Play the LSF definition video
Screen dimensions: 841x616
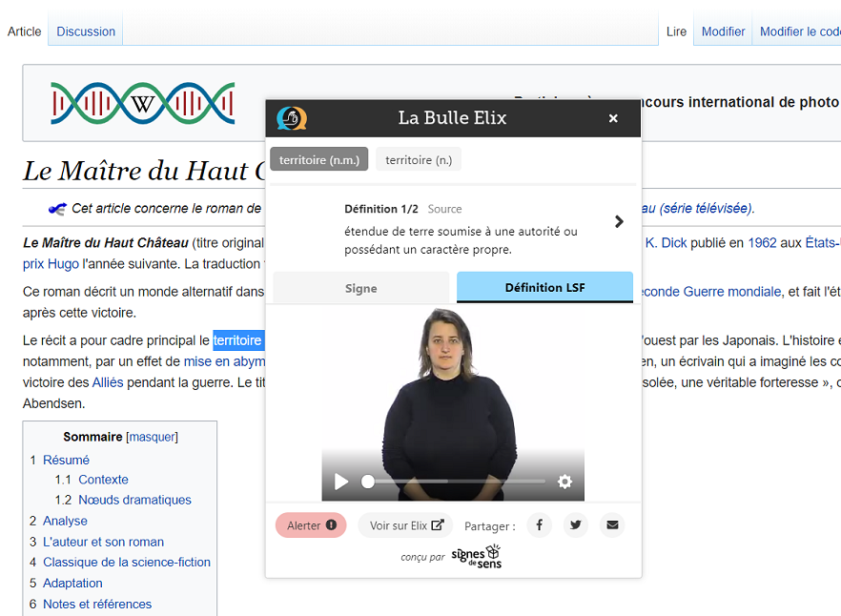(x=341, y=482)
